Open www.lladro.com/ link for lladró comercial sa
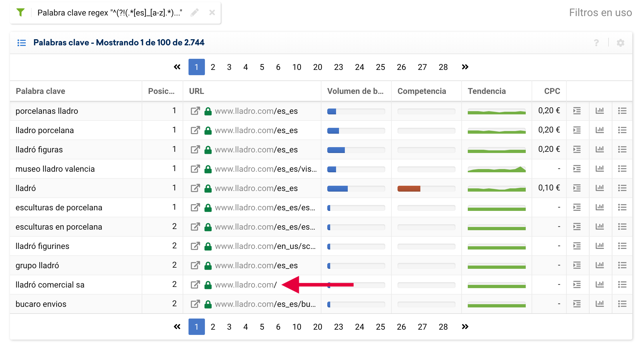Screen dimensions: 644x351 click(246, 285)
